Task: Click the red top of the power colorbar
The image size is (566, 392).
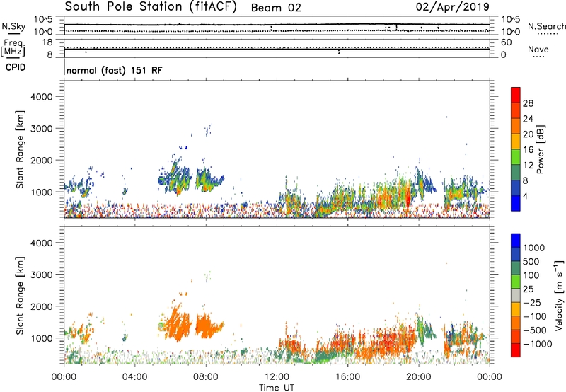Action: (x=516, y=95)
